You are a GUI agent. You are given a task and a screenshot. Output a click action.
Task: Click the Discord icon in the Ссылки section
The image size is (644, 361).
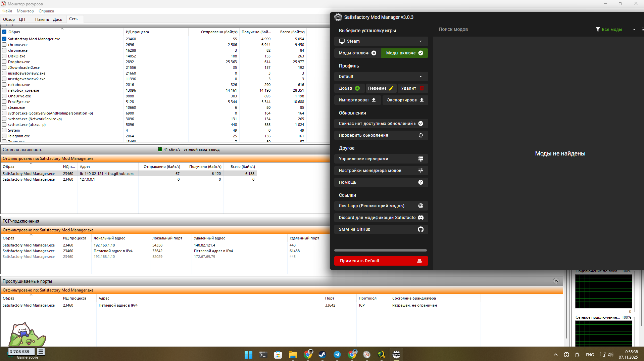421,218
